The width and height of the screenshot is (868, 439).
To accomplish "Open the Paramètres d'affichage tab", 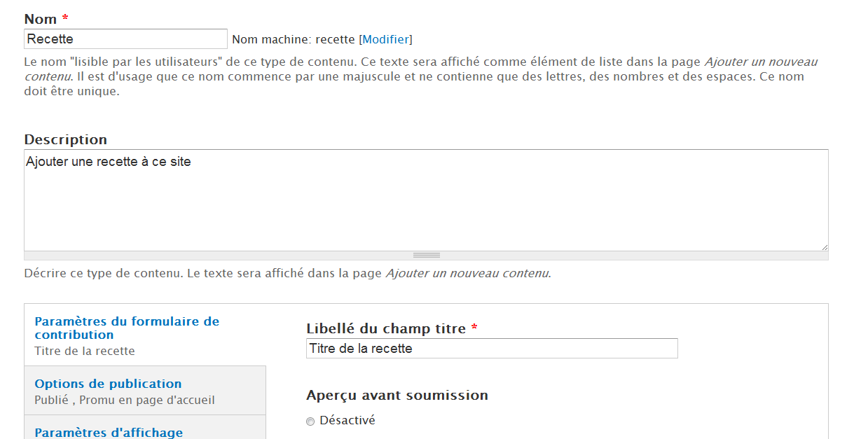I will tap(109, 432).
